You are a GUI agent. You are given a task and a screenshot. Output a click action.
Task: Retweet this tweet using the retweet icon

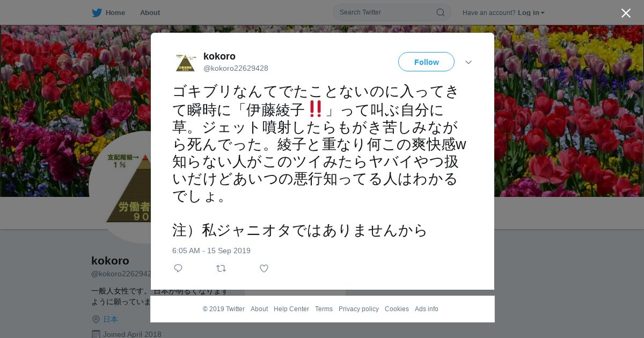click(221, 268)
